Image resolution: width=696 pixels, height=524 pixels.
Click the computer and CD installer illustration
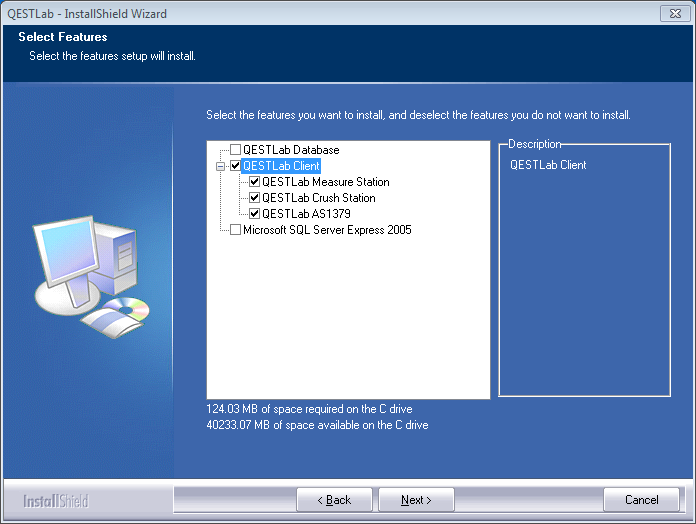[x=90, y=277]
